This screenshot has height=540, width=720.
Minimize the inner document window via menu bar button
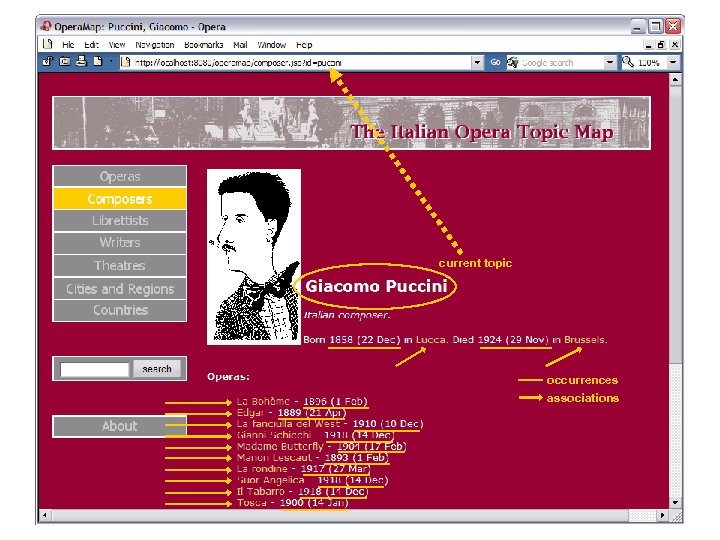(648, 45)
